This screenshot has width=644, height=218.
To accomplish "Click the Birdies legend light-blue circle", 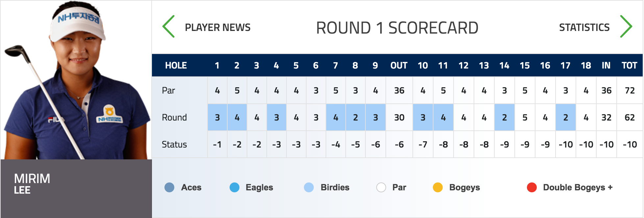I will (309, 187).
